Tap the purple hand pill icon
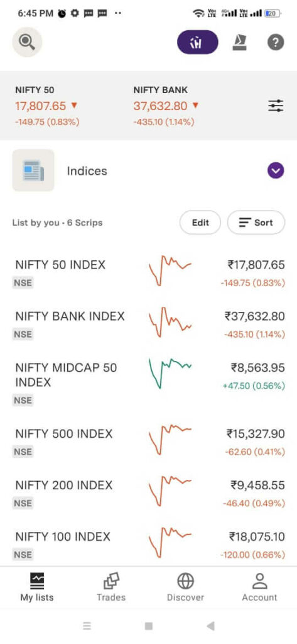297x644 pixels. click(x=198, y=42)
